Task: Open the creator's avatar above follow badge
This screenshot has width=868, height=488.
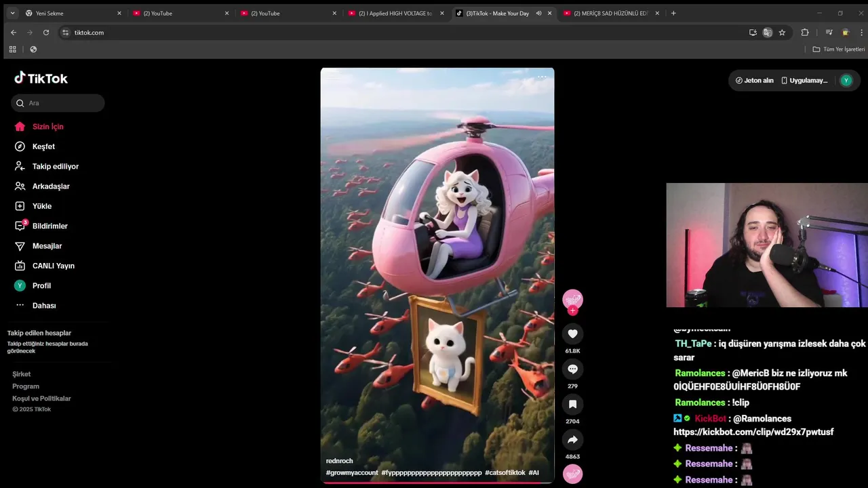Action: point(572,299)
